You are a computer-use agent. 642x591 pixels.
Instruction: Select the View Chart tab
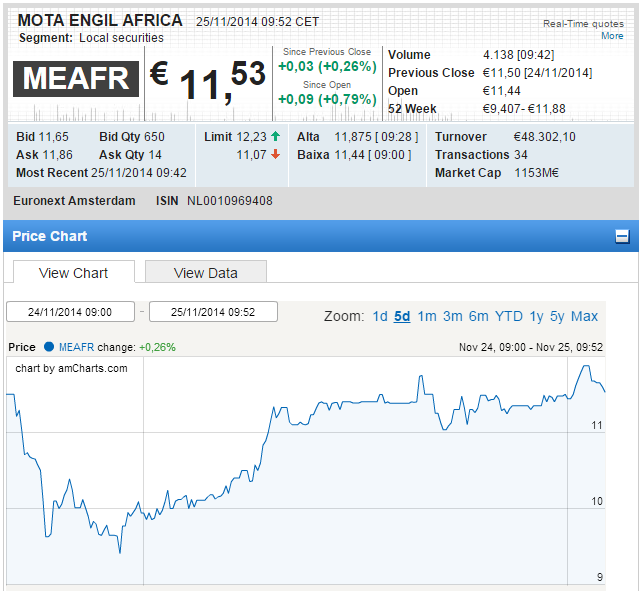pos(74,272)
